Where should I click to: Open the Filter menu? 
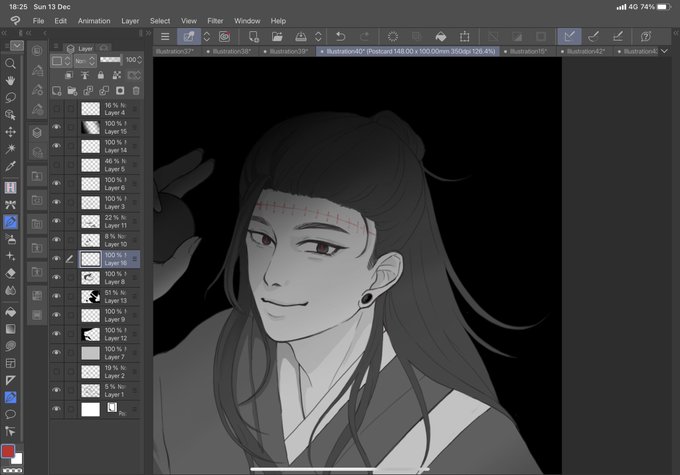[215, 21]
